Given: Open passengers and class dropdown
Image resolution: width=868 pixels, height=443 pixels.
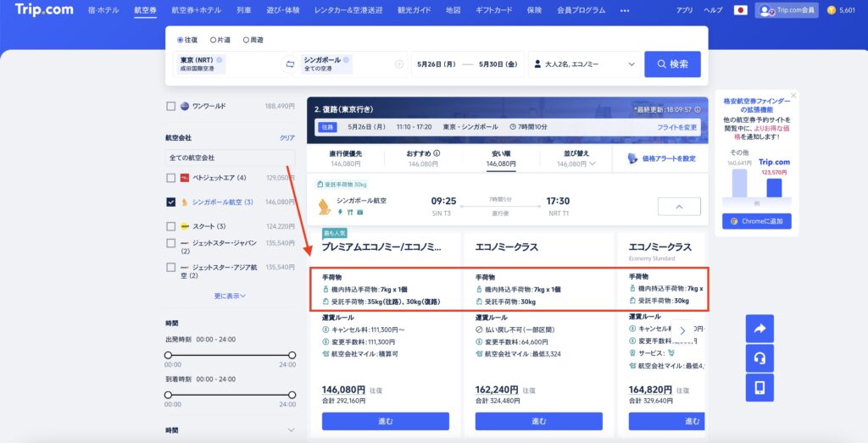Looking at the screenshot, I should tap(584, 64).
